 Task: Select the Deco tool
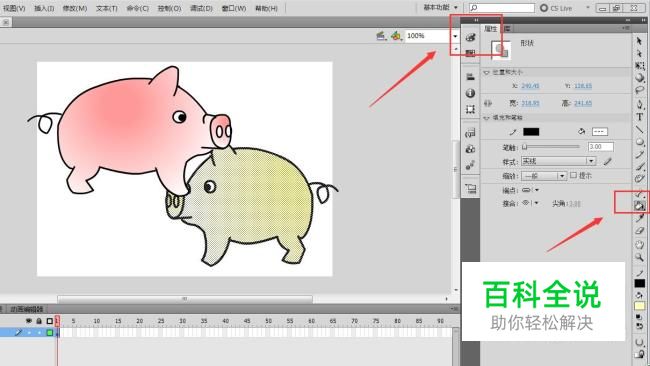click(640, 179)
